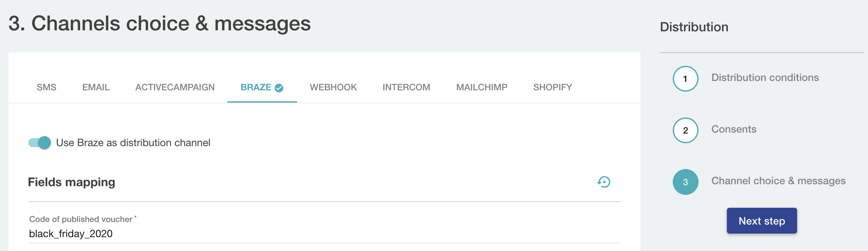Go to the MAILCHIMP tab
The width and height of the screenshot is (868, 251).
pos(481,87)
